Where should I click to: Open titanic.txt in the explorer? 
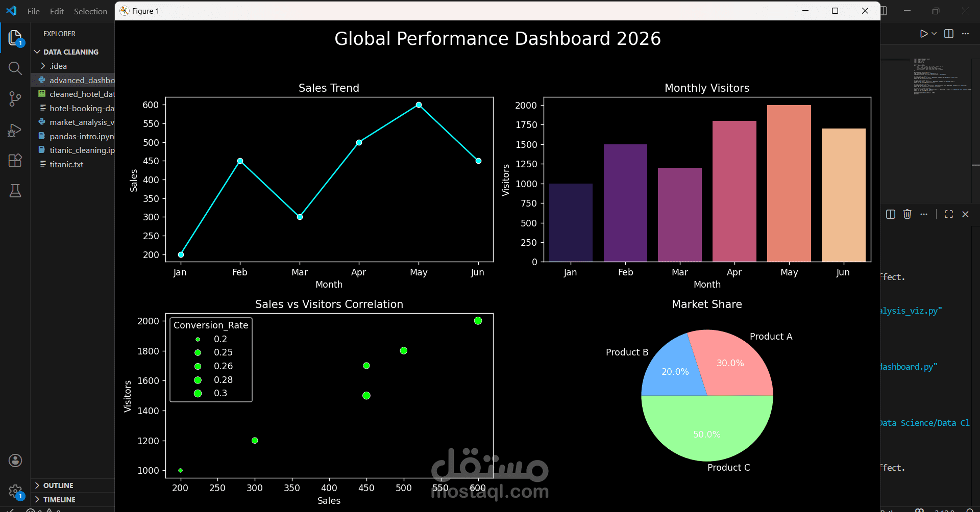pos(73,164)
